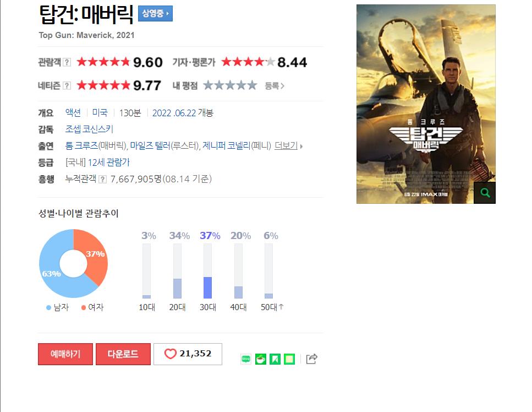The image size is (532, 412).
Task: Click the green memo note share icon
Action: tap(289, 359)
